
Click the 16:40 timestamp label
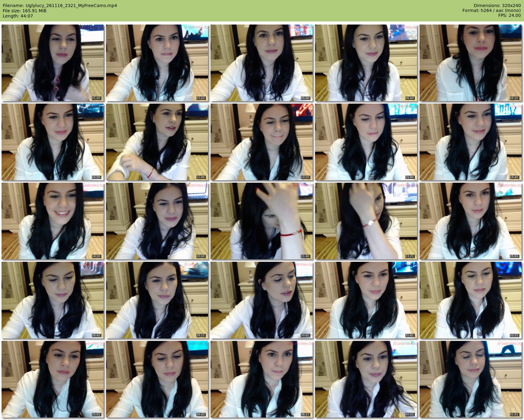point(514,177)
